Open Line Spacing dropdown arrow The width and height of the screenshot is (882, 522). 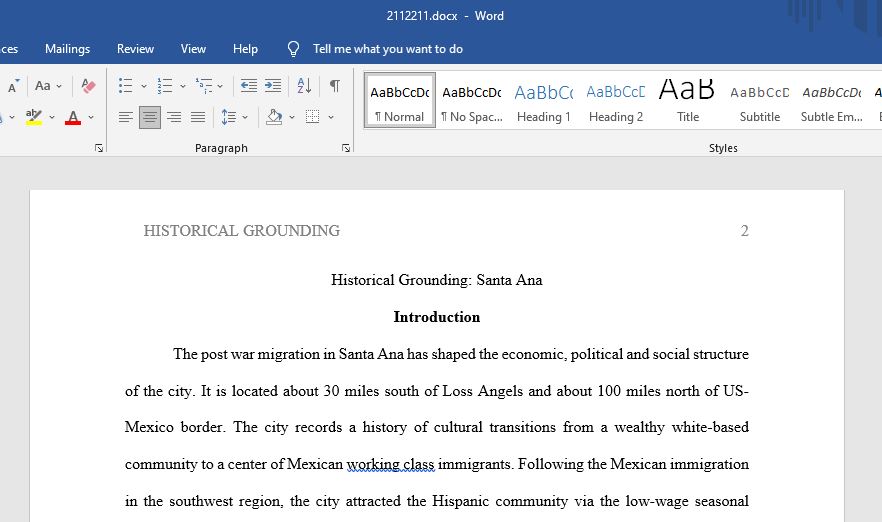click(x=245, y=117)
